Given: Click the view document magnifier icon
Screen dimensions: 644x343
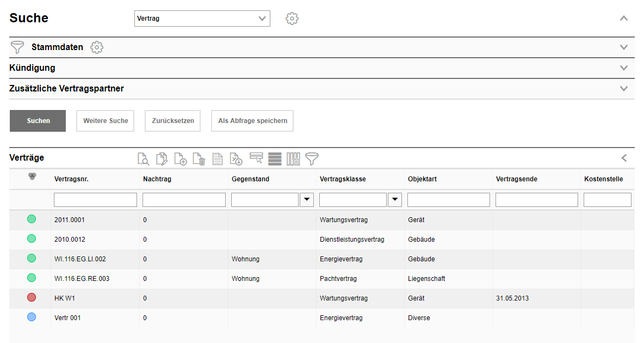Looking at the screenshot, I should (x=143, y=158).
